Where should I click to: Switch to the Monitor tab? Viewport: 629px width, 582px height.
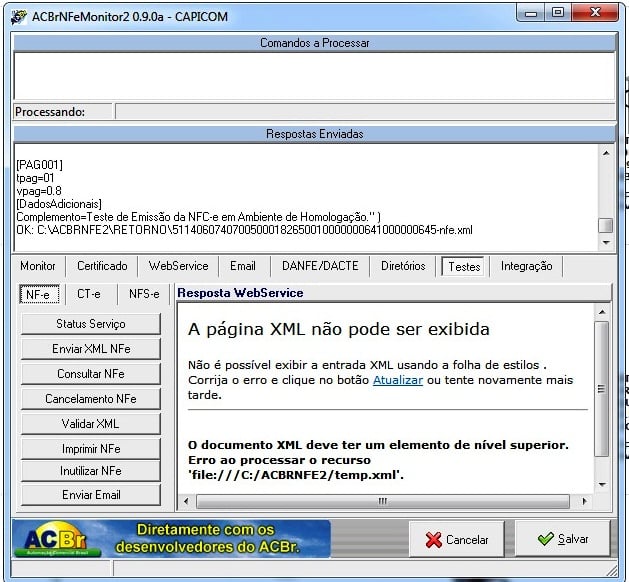(38, 266)
